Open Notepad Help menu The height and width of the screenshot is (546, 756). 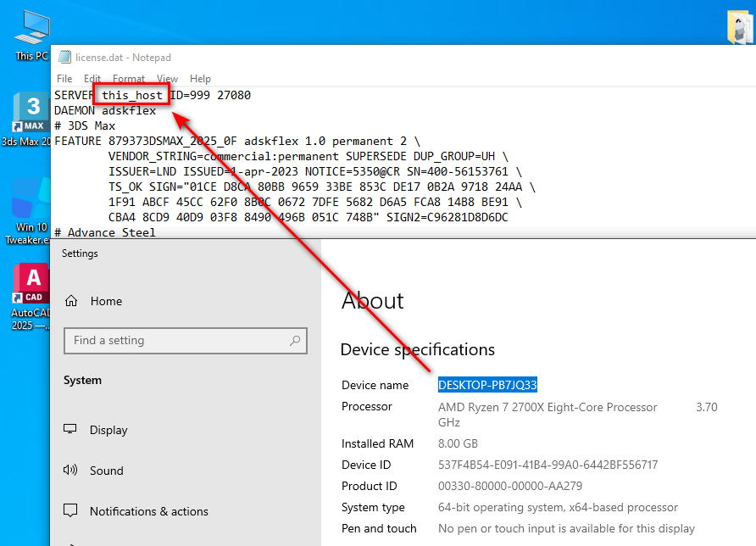click(200, 79)
